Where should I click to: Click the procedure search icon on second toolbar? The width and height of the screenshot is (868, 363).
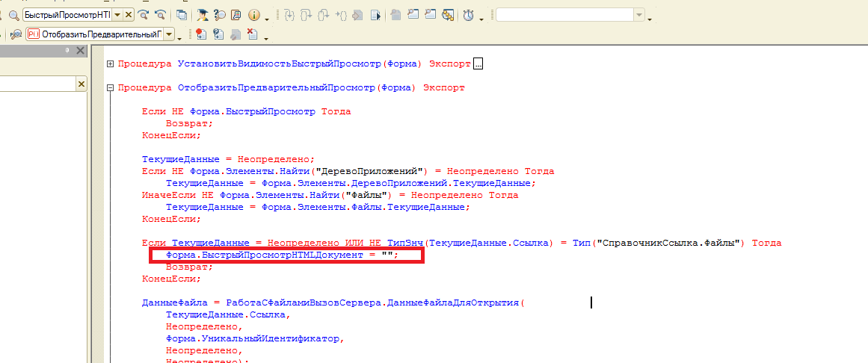(15, 34)
